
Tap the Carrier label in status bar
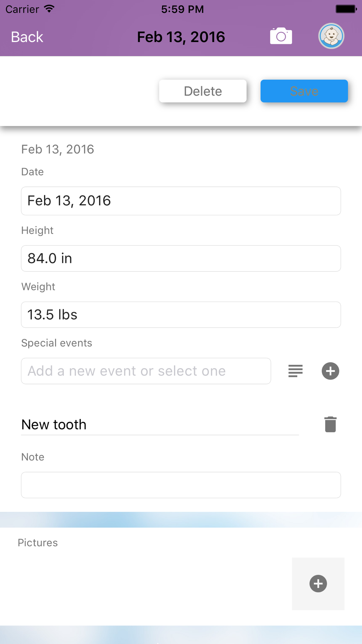[22, 9]
